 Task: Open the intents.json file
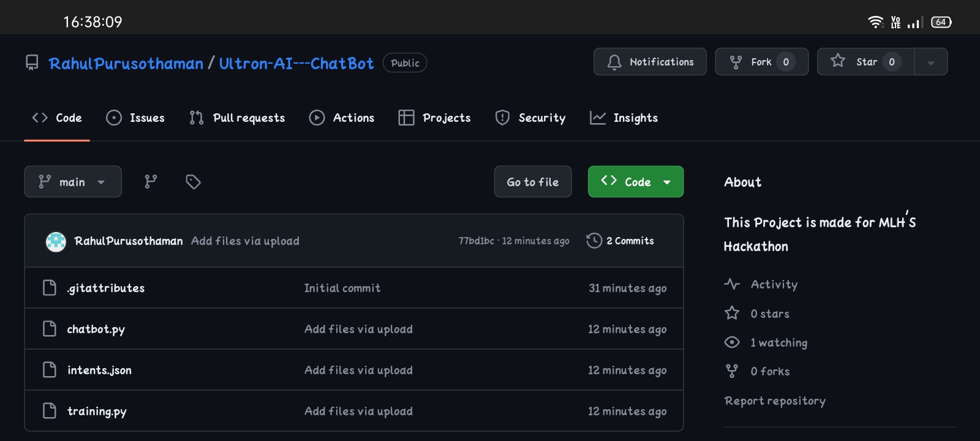(x=99, y=370)
